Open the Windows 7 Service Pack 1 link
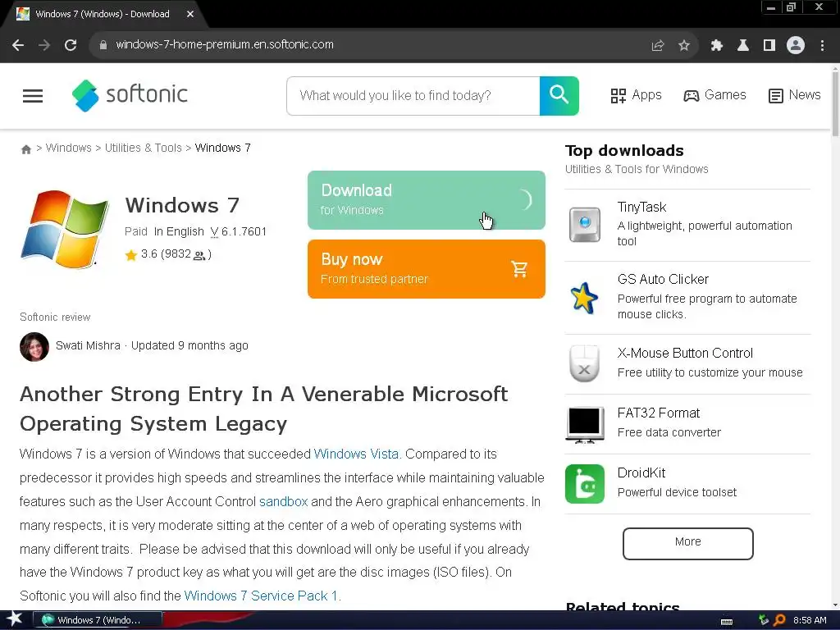 coord(260,596)
